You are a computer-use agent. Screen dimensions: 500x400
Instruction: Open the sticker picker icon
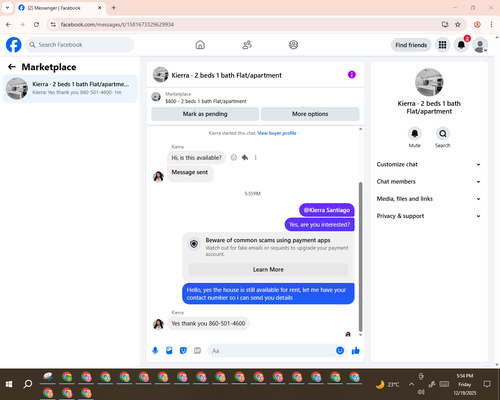click(x=183, y=351)
